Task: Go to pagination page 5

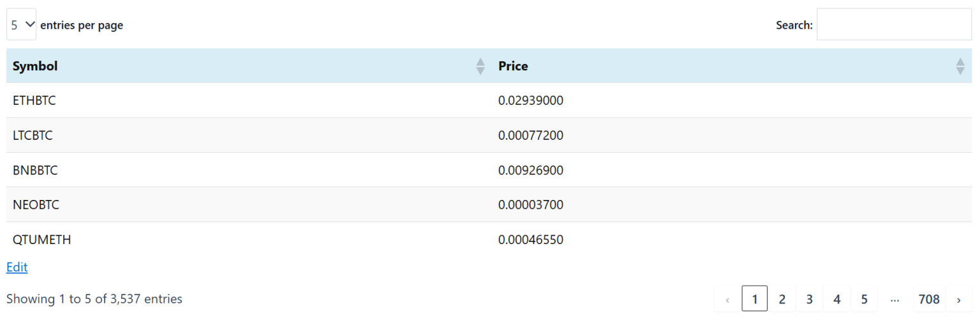Action: point(864,299)
